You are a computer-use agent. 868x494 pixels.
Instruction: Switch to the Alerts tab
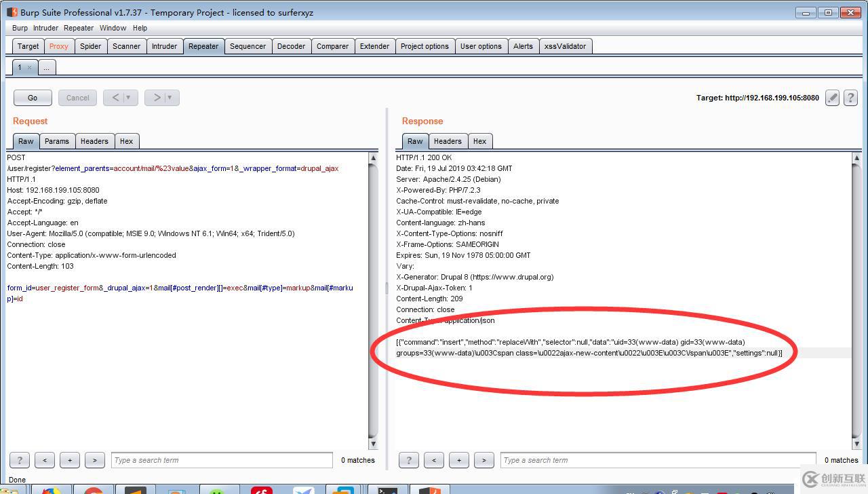pyautogui.click(x=523, y=46)
